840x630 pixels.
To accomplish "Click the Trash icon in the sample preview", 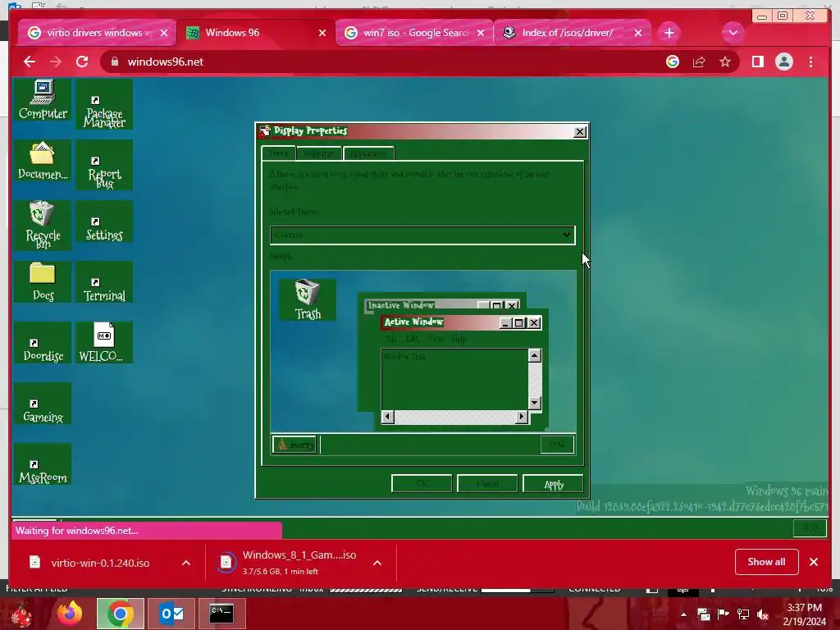I will point(308,300).
